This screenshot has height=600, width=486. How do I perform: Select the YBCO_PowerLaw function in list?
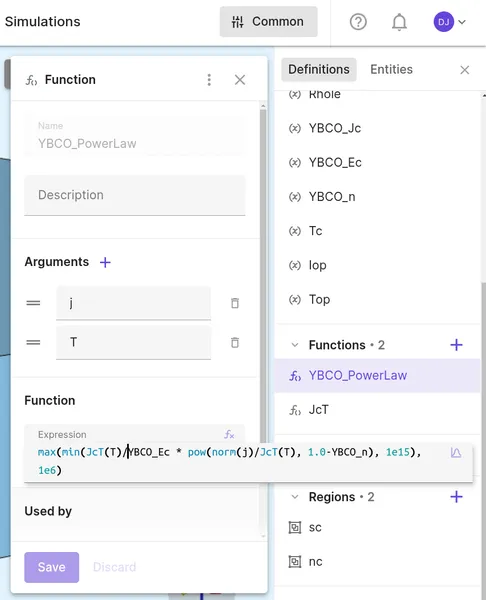(377, 375)
